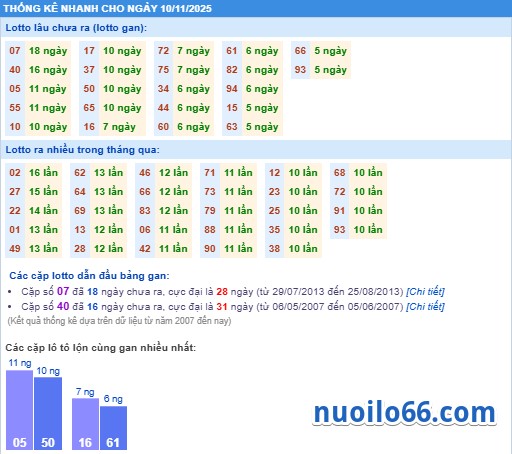Click the chart bar labeled 16 (7 ng)
Image resolution: width=512 pixels, height=454 pixels.
pyautogui.click(x=85, y=424)
